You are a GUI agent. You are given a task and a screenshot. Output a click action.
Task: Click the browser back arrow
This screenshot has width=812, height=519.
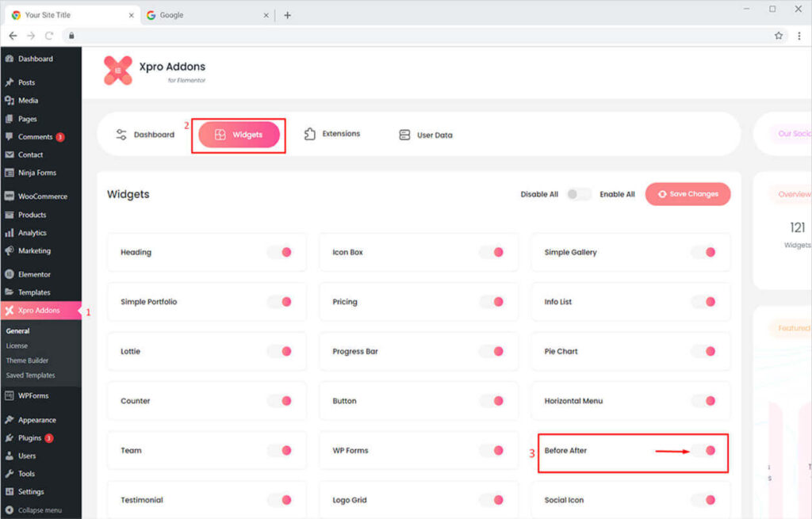(x=13, y=36)
